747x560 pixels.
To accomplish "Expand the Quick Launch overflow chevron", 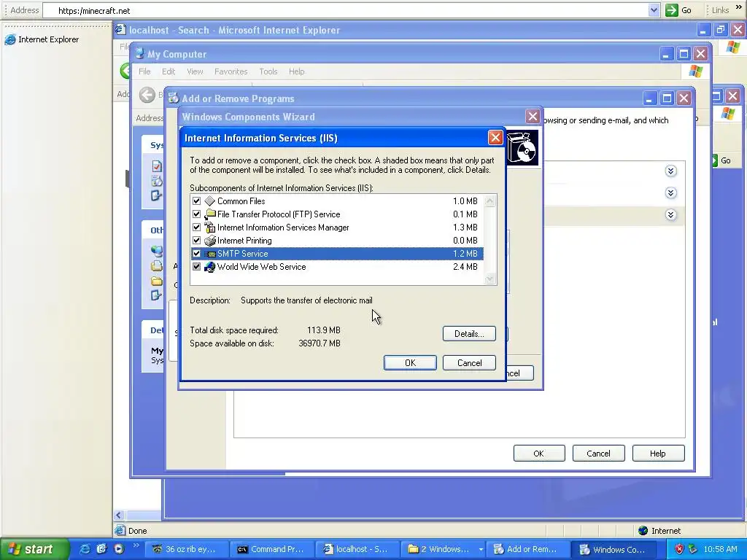I will pos(136,545).
